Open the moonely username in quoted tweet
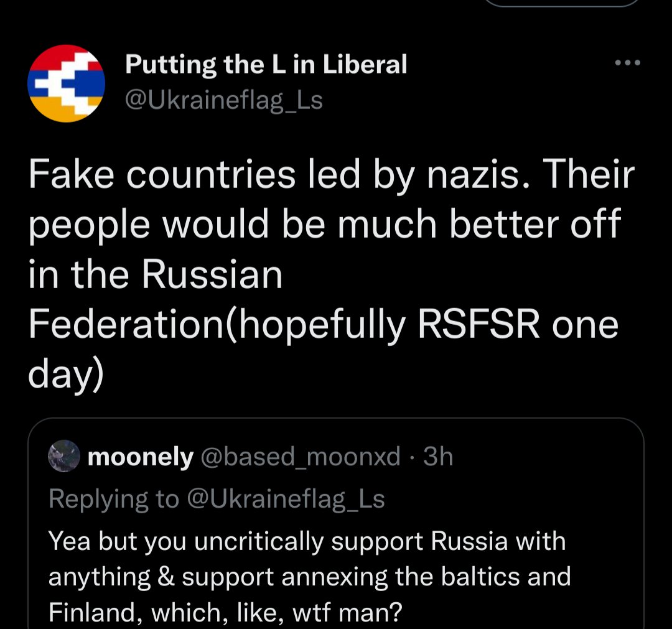 point(141,457)
